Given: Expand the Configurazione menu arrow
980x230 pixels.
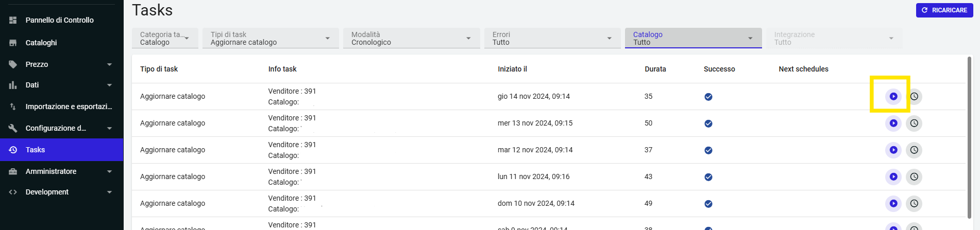Looking at the screenshot, I should tap(109, 128).
